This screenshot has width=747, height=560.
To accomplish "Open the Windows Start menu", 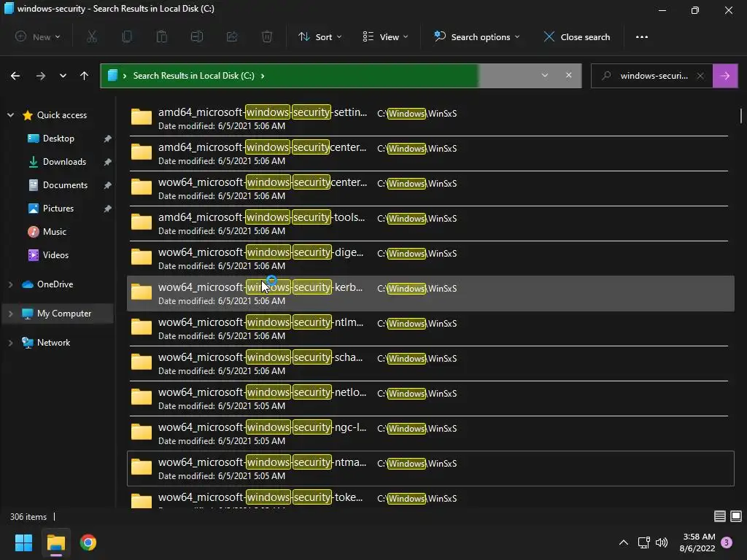I will [x=23, y=542].
